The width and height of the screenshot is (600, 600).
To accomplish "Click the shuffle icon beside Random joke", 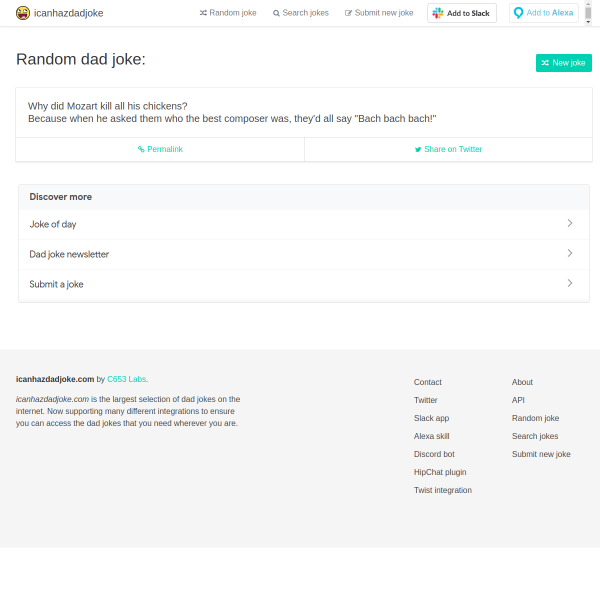I will (x=203, y=13).
